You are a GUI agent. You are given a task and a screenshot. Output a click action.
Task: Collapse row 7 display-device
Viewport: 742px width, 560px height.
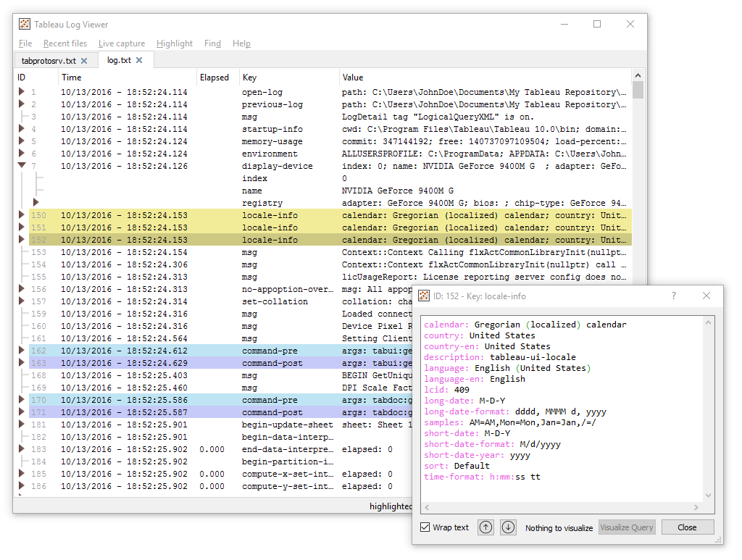point(21,166)
